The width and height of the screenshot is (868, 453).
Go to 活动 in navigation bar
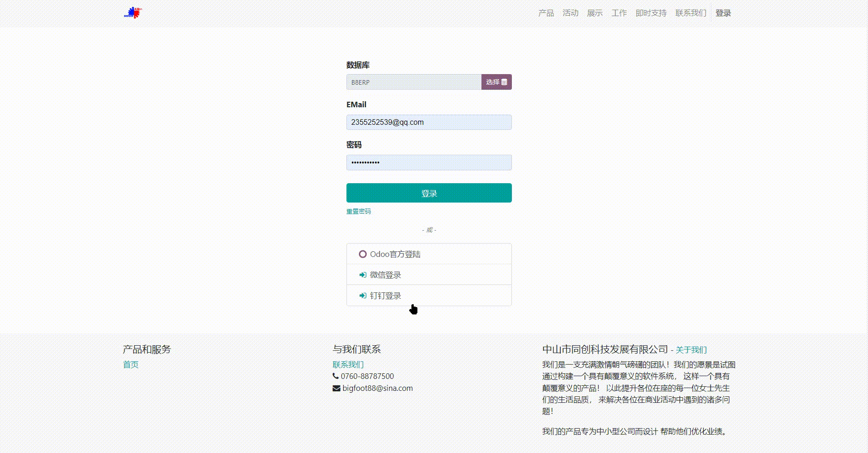click(x=570, y=13)
